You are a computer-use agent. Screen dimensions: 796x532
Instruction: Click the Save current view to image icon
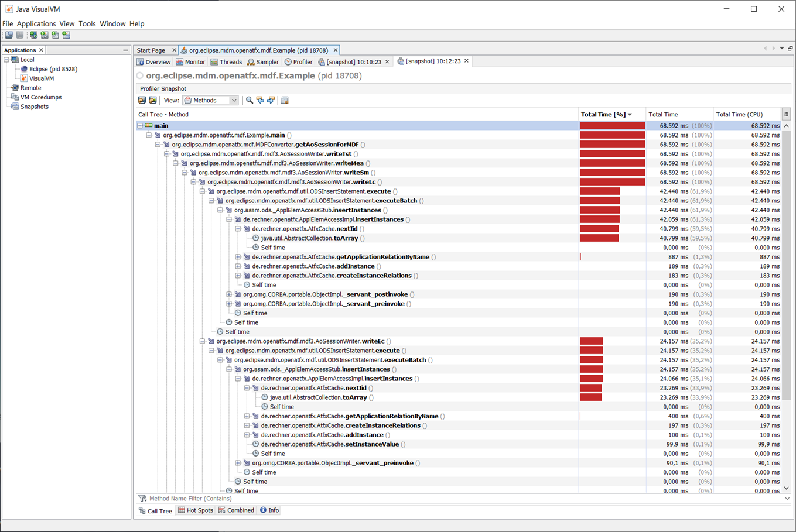(153, 101)
